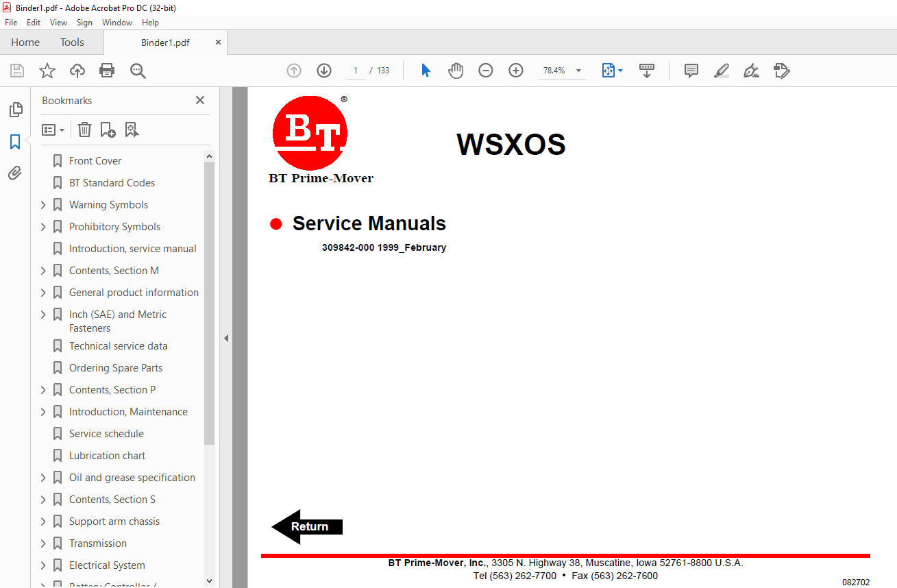The image size is (897, 588).
Task: Click bookmarks scrollbar up arrow
Action: coord(209,156)
